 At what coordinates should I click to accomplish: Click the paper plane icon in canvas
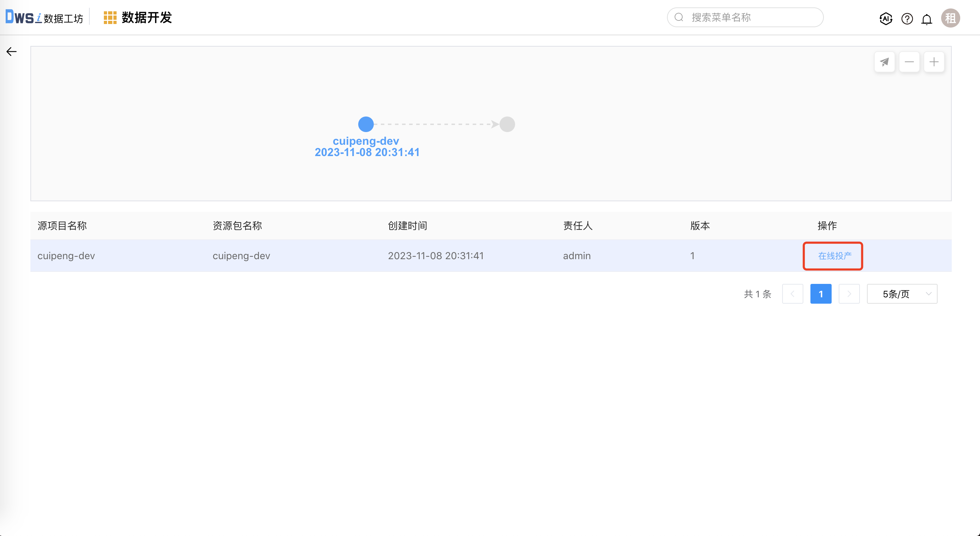coord(885,62)
